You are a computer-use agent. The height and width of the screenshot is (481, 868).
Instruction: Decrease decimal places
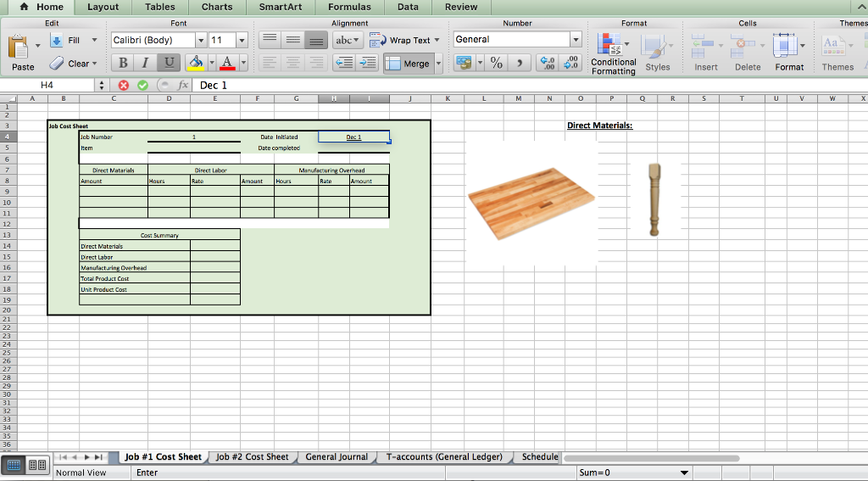pyautogui.click(x=570, y=63)
